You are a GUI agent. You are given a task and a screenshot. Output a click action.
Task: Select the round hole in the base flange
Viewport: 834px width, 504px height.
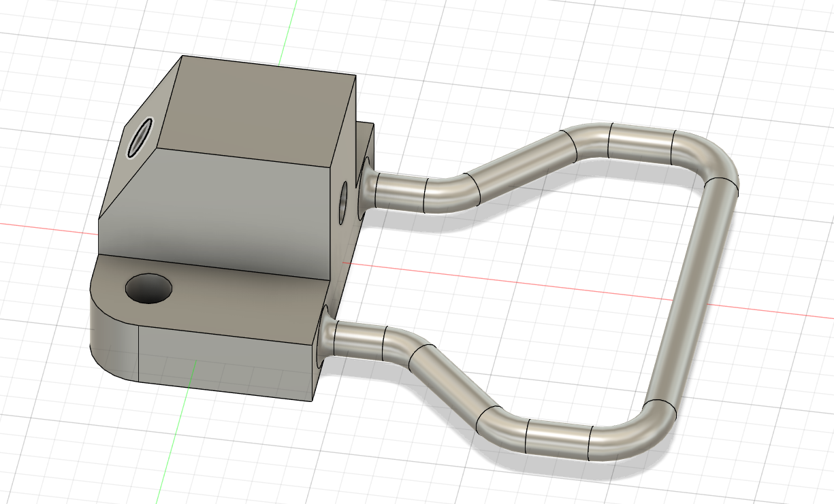(149, 288)
